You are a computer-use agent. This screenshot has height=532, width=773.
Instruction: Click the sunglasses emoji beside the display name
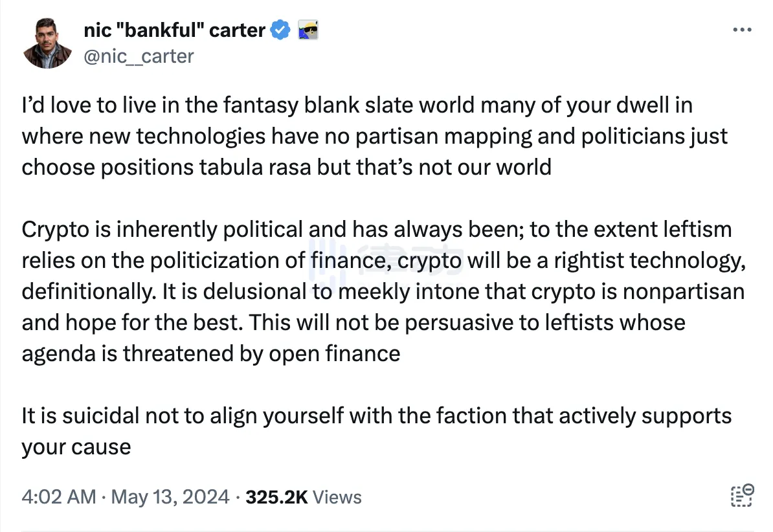(309, 28)
